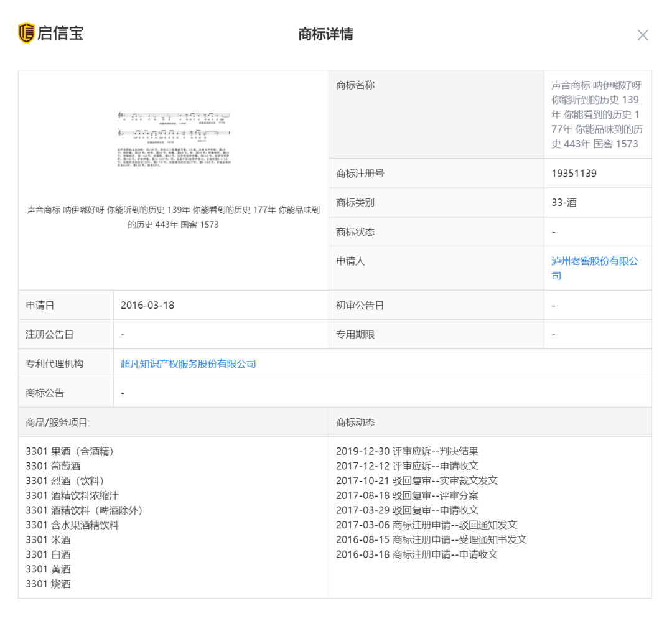Image resolution: width=672 pixels, height=621 pixels.
Task: Click the 商品/服务项目 header
Action: [x=57, y=423]
